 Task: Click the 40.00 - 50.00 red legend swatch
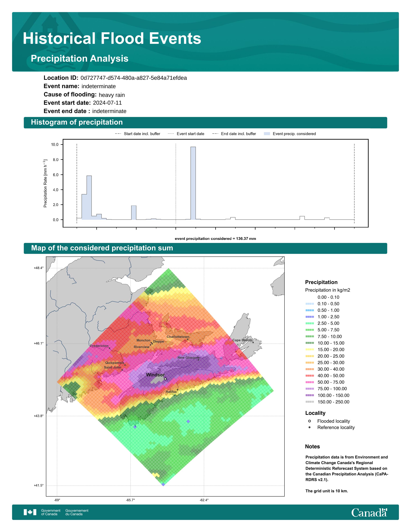pos(310,376)
